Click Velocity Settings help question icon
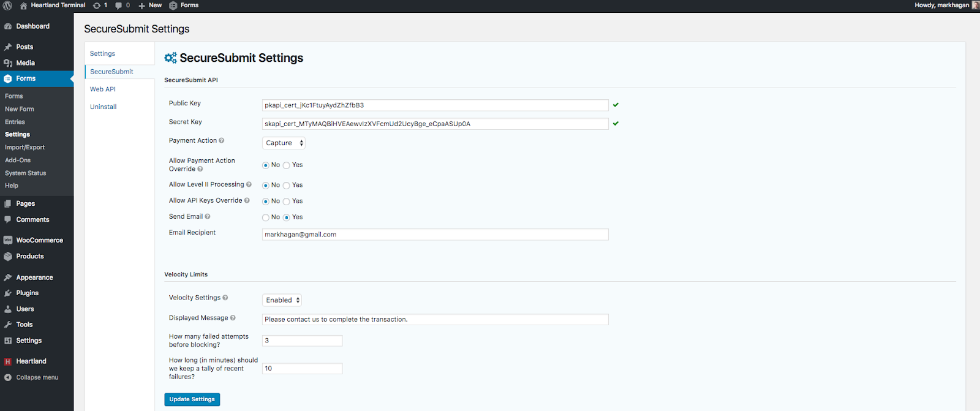 [x=225, y=298]
